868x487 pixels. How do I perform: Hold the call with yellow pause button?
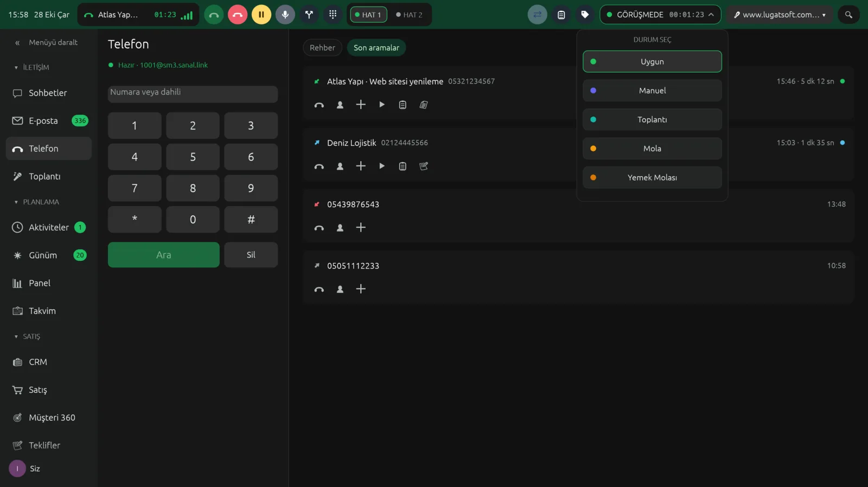(261, 15)
